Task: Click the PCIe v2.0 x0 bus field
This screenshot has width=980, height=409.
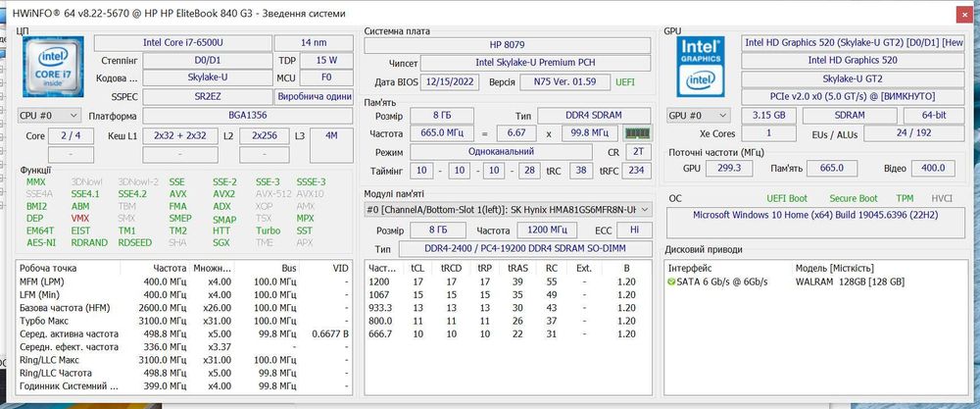Action: 853,97
